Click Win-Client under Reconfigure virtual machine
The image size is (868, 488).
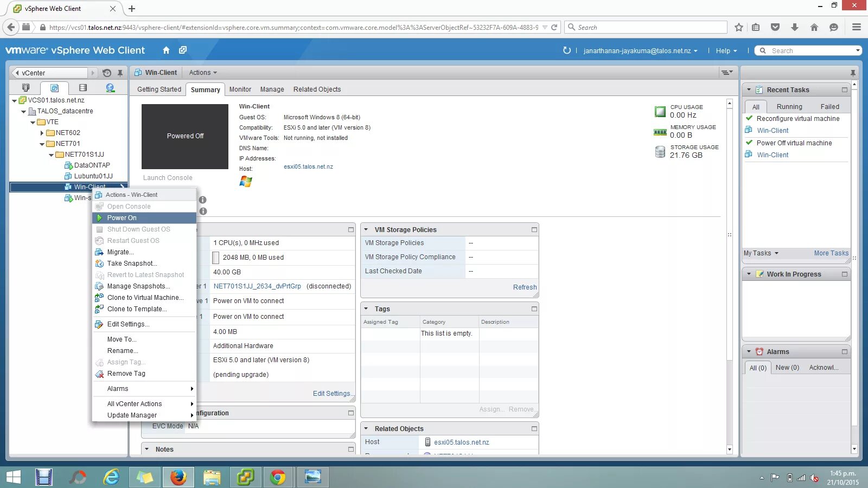(x=773, y=131)
